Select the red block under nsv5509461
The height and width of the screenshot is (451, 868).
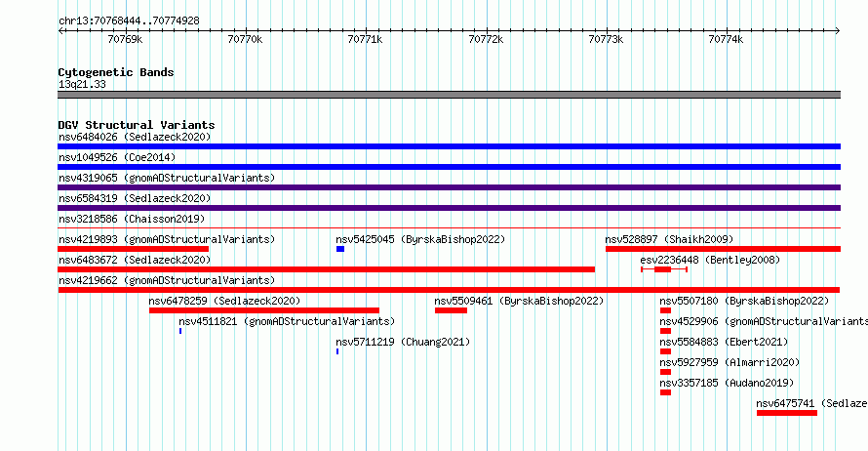pyautogui.click(x=452, y=310)
